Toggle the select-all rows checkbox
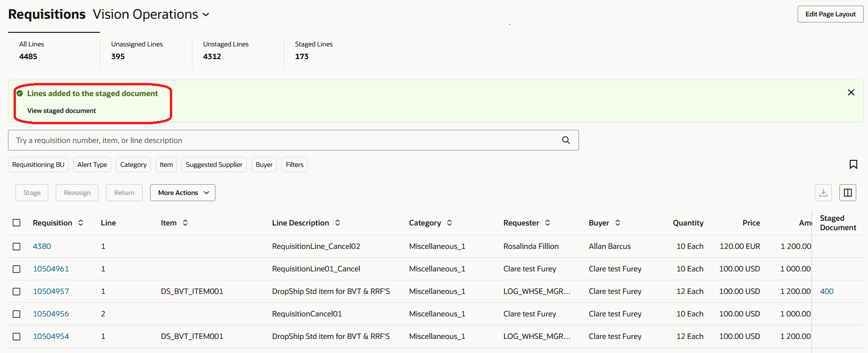The image size is (868, 353). click(16, 223)
